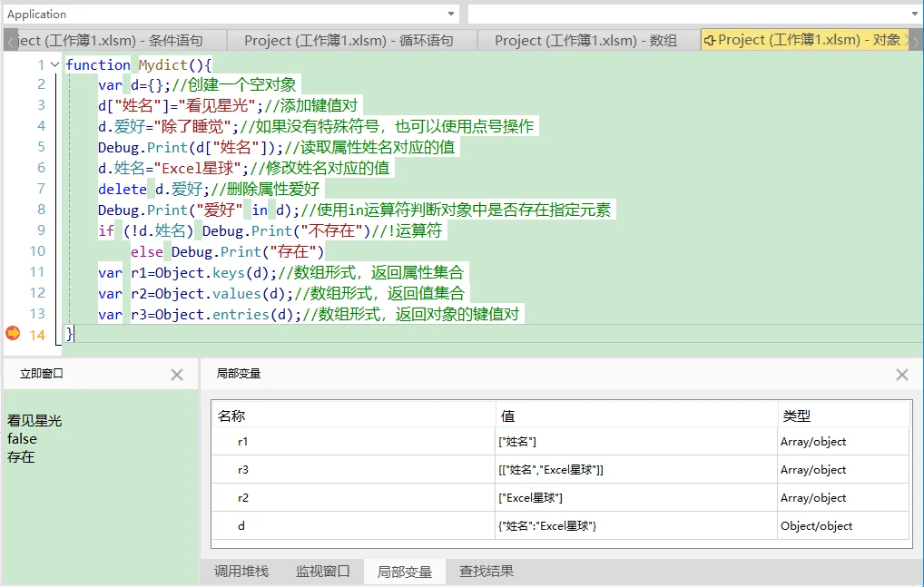Image resolution: width=924 pixels, height=587 pixels.
Task: Switch to the 条件语句 project tab
Action: (115, 41)
